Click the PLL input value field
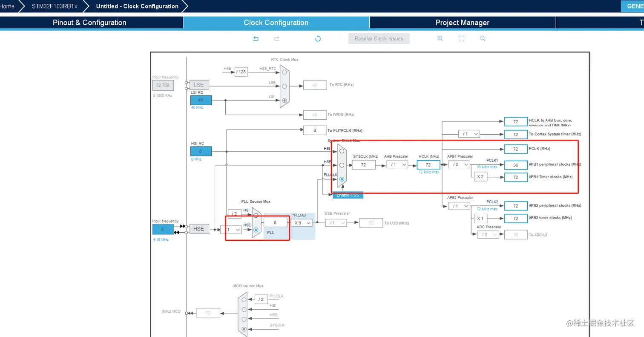This screenshot has width=644, height=337. tap(275, 222)
